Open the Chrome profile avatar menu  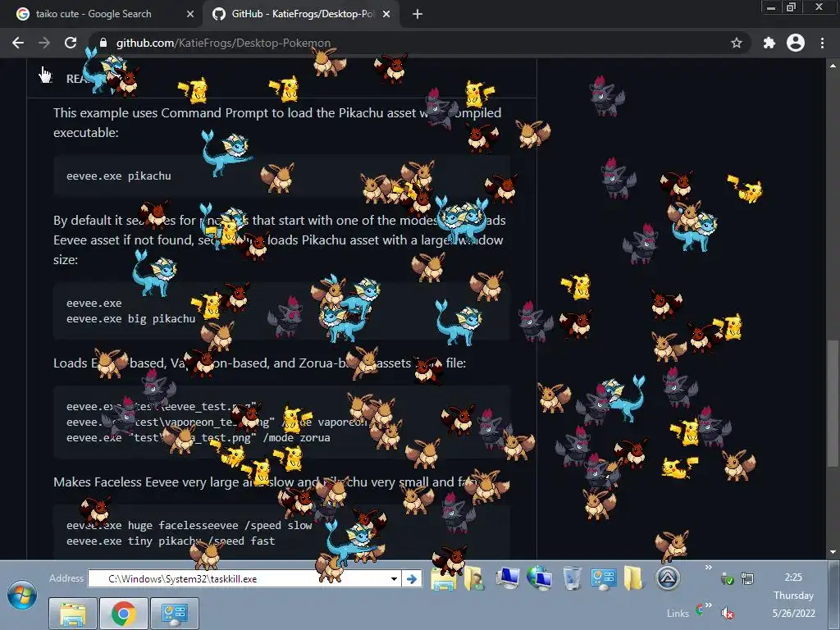click(796, 43)
